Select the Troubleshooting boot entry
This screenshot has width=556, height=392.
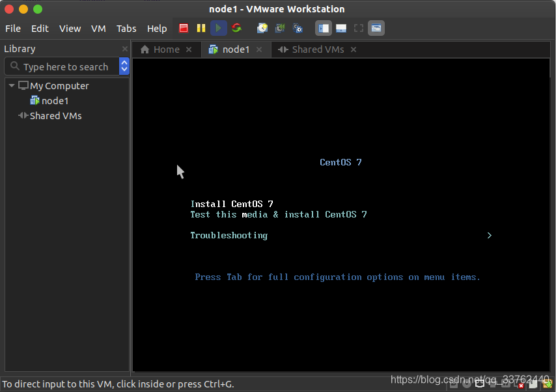pos(229,236)
